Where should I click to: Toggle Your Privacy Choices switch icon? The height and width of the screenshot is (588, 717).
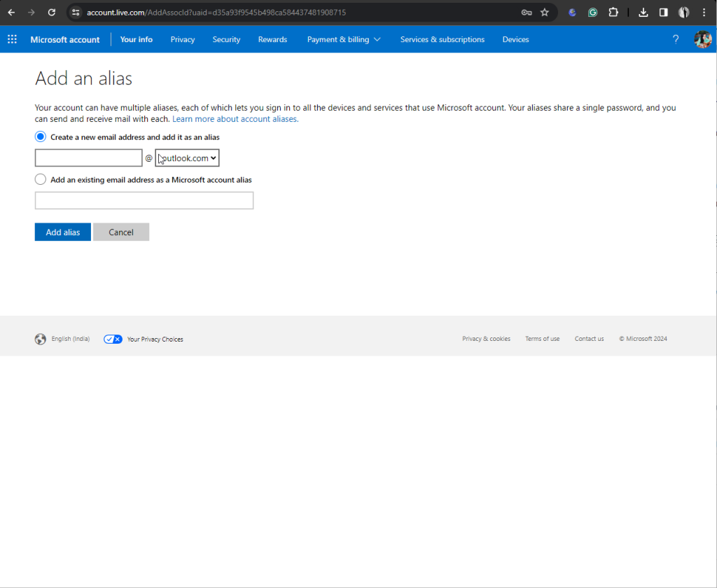tap(113, 339)
